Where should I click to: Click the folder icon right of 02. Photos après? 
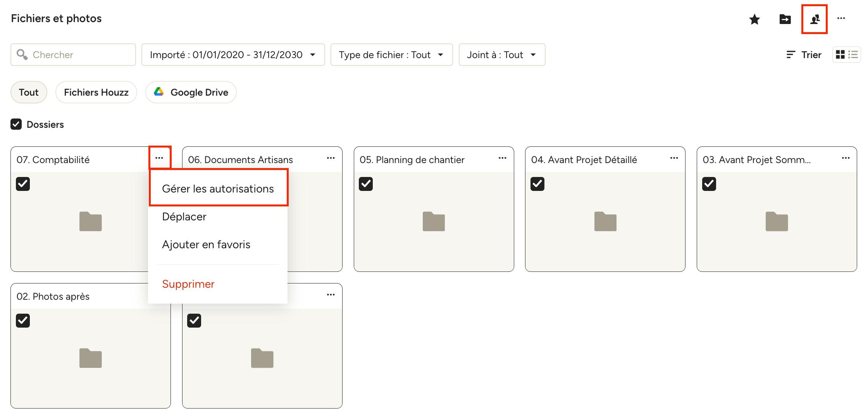(x=262, y=358)
